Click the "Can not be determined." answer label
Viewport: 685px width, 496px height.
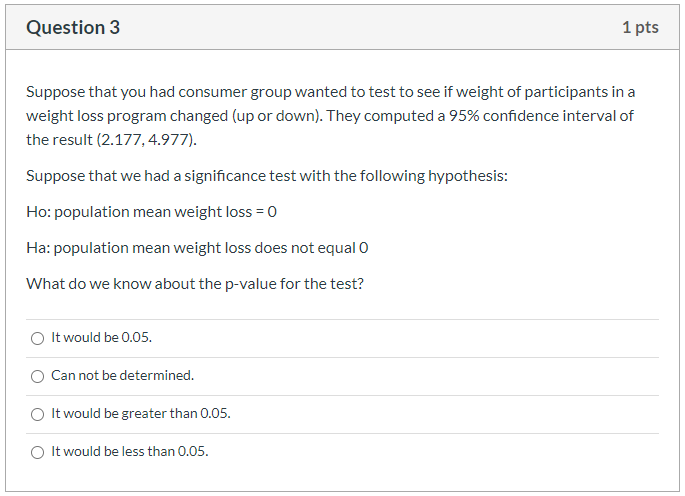click(x=122, y=376)
